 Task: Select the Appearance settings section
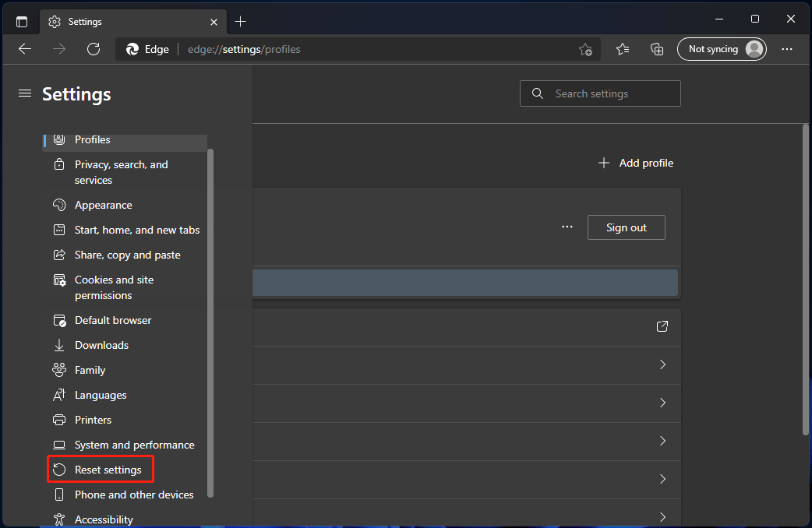click(x=102, y=205)
